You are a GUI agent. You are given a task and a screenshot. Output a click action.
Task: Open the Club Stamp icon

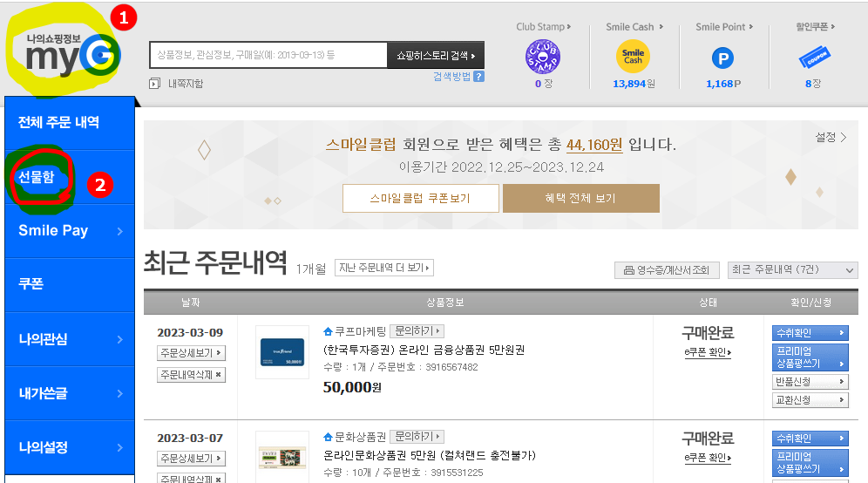pyautogui.click(x=542, y=57)
